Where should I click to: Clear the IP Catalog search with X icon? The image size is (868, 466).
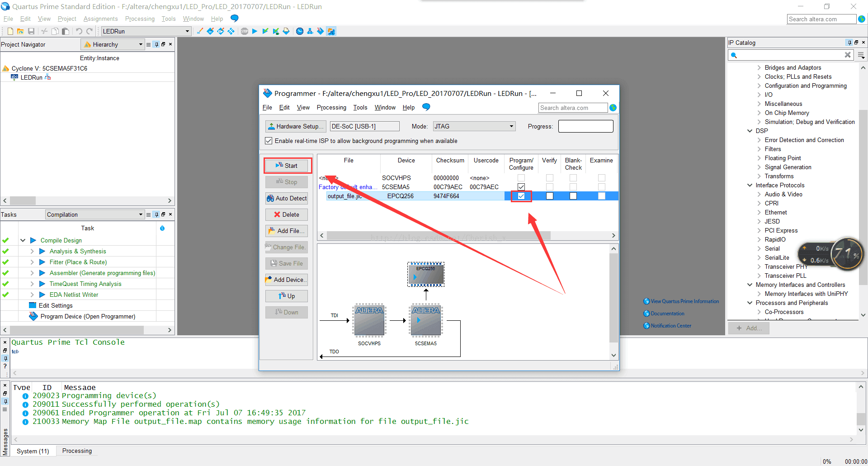[x=848, y=55]
